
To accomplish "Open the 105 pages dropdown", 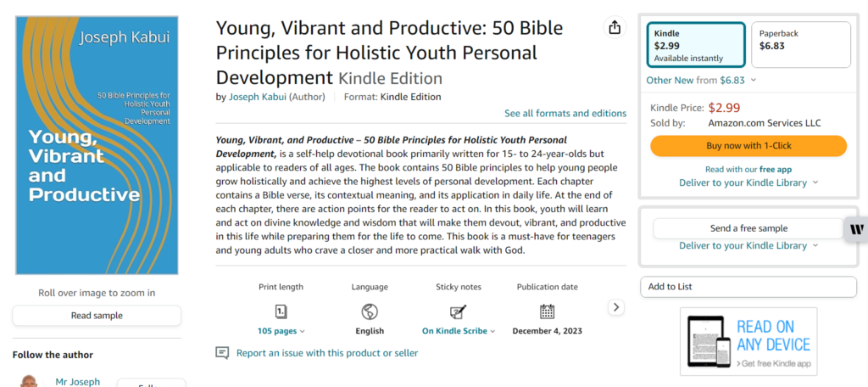I will (281, 331).
